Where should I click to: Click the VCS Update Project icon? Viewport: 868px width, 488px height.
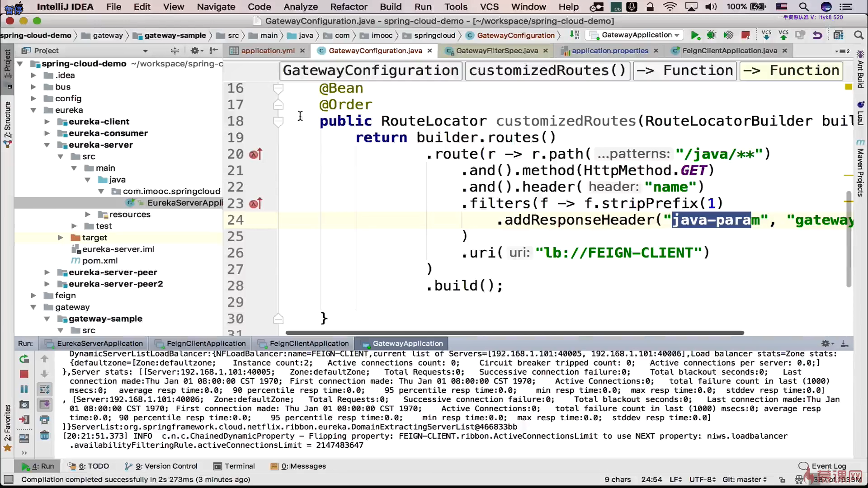766,35
